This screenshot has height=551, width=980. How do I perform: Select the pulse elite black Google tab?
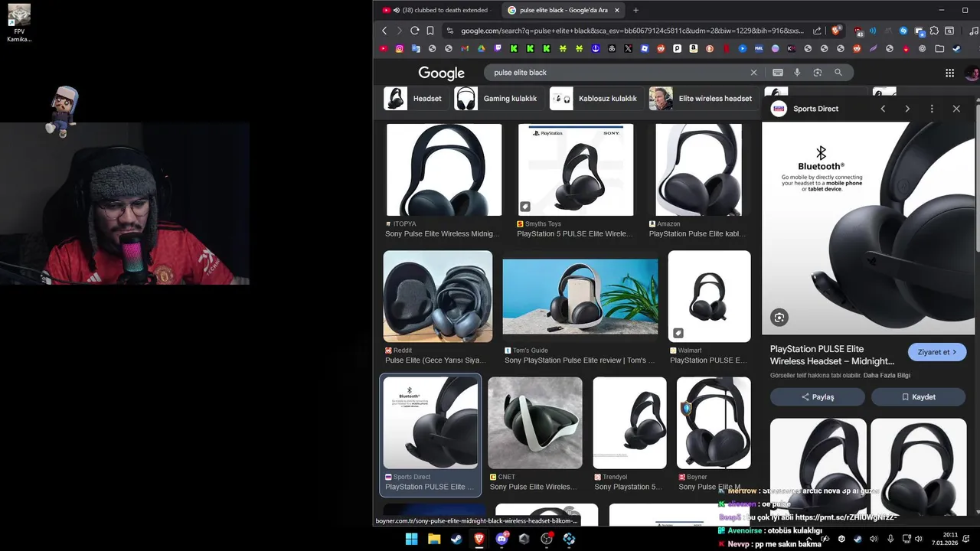tap(563, 10)
